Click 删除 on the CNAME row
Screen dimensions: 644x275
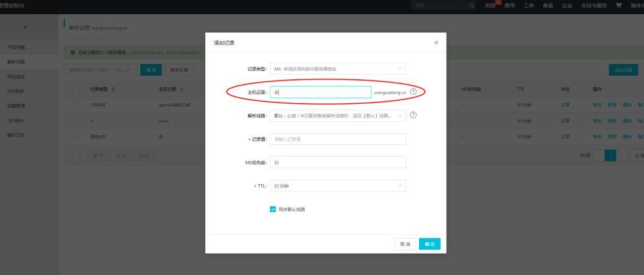627,105
